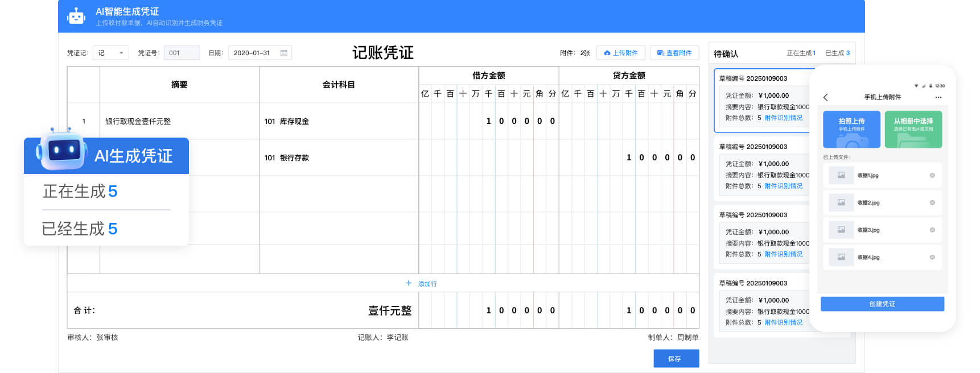Switch to 已生成 tab
This screenshot has width=980, height=373.
click(837, 53)
